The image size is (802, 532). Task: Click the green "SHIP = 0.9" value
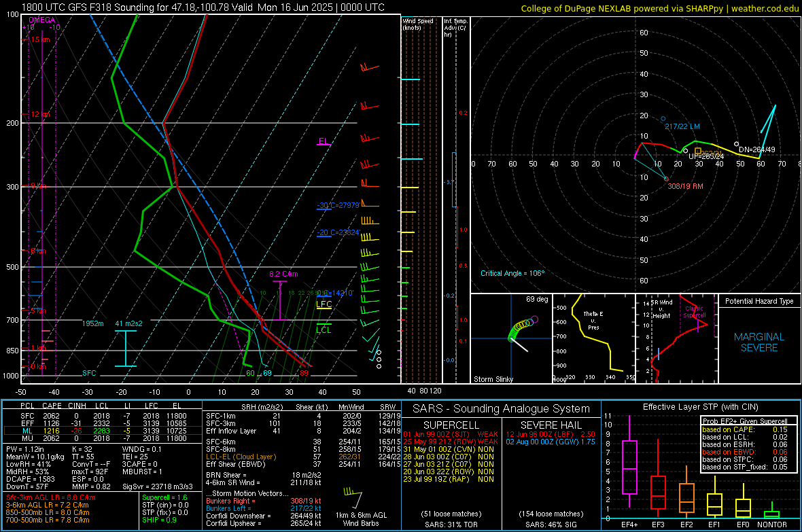point(159,520)
